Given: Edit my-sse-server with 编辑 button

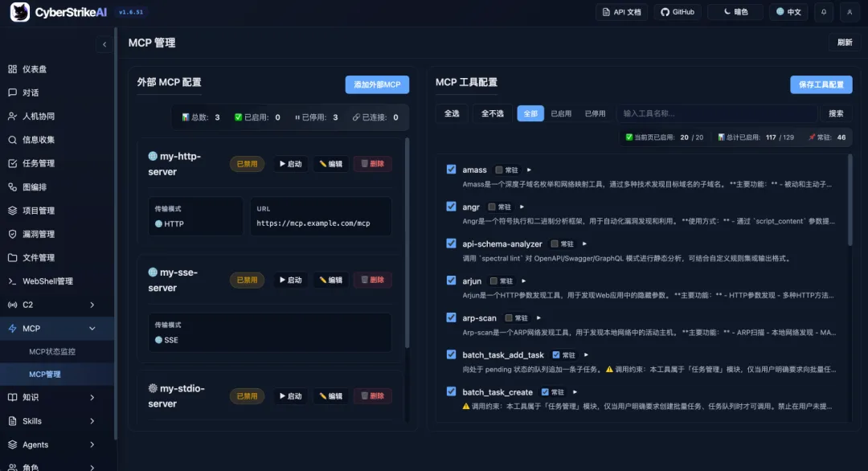Looking at the screenshot, I should click(331, 280).
